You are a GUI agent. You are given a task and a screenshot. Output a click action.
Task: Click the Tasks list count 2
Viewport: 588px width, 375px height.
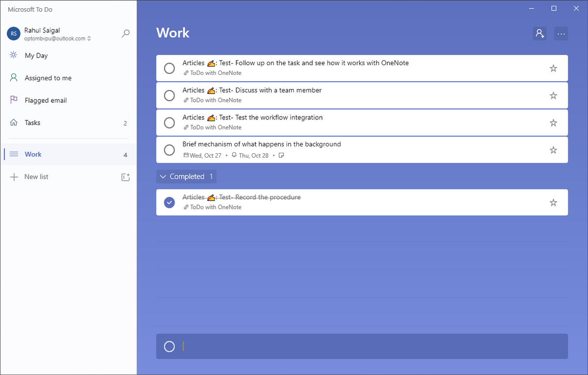pyautogui.click(x=125, y=123)
